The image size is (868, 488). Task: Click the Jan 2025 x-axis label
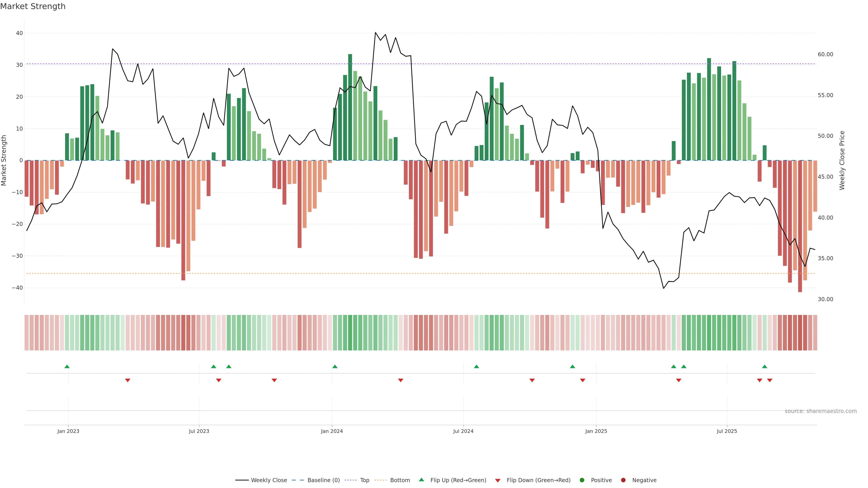(596, 431)
